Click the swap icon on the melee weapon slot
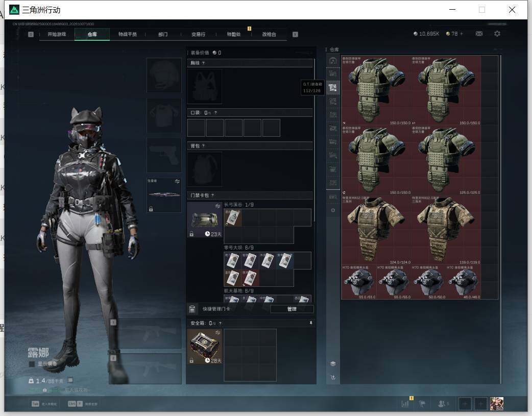The height and width of the screenshot is (416, 532). pos(177,181)
